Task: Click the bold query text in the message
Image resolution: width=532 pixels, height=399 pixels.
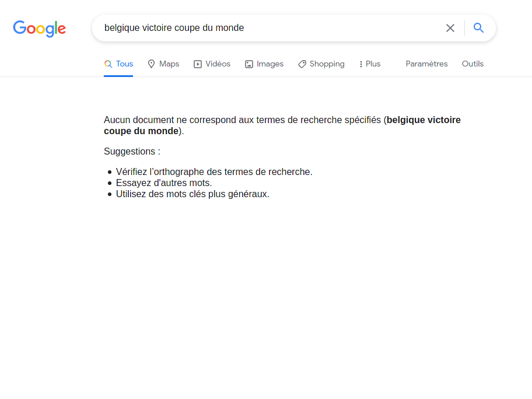Action: [x=423, y=120]
